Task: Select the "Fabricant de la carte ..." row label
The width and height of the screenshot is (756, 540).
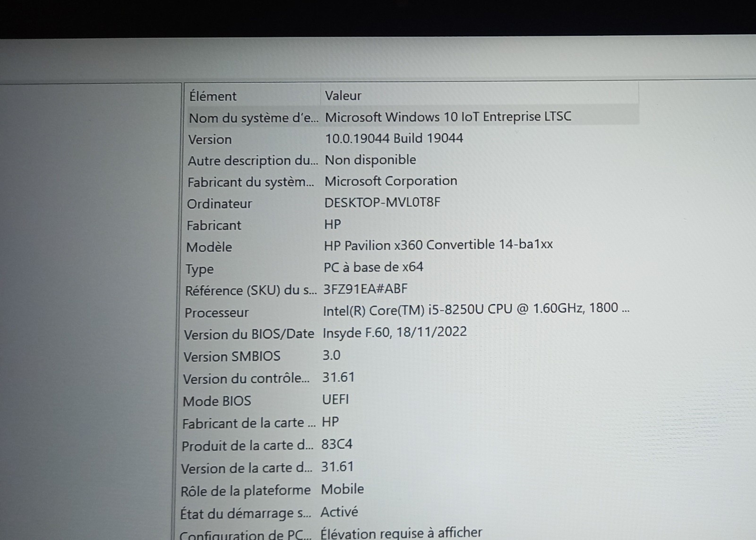Action: coord(249,424)
